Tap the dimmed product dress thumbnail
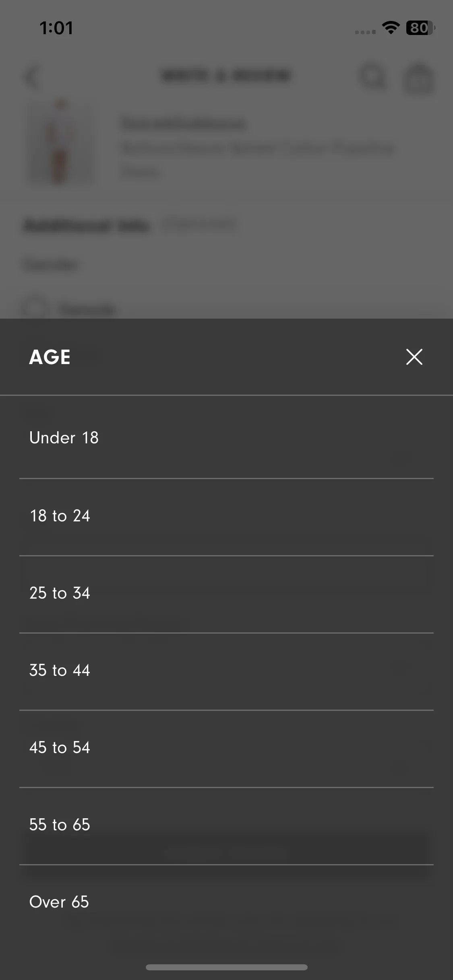 (60, 141)
